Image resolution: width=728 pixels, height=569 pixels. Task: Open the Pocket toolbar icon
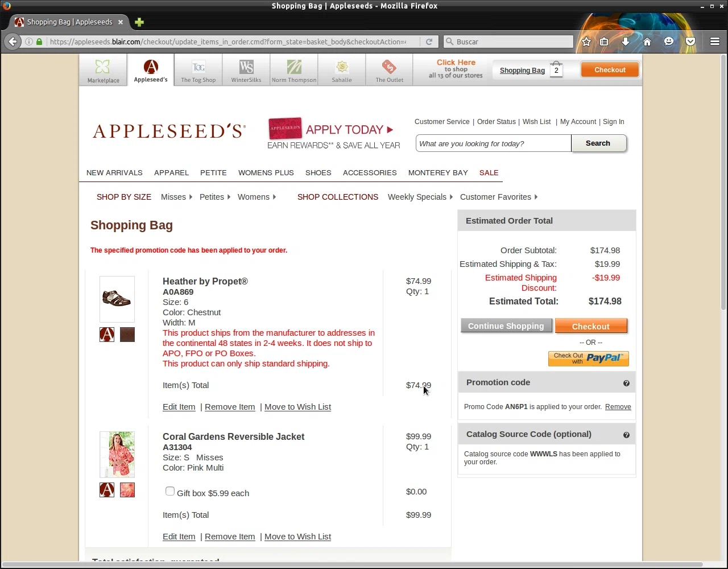point(690,42)
